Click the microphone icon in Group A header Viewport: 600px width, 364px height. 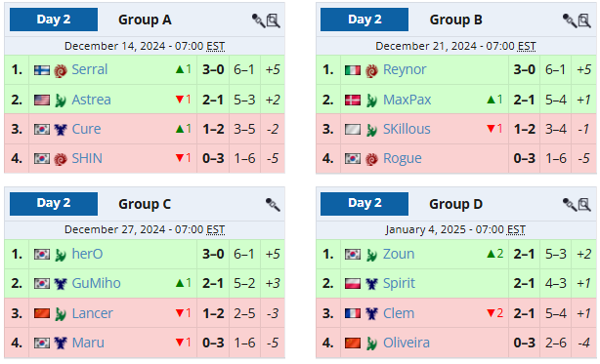(x=258, y=20)
